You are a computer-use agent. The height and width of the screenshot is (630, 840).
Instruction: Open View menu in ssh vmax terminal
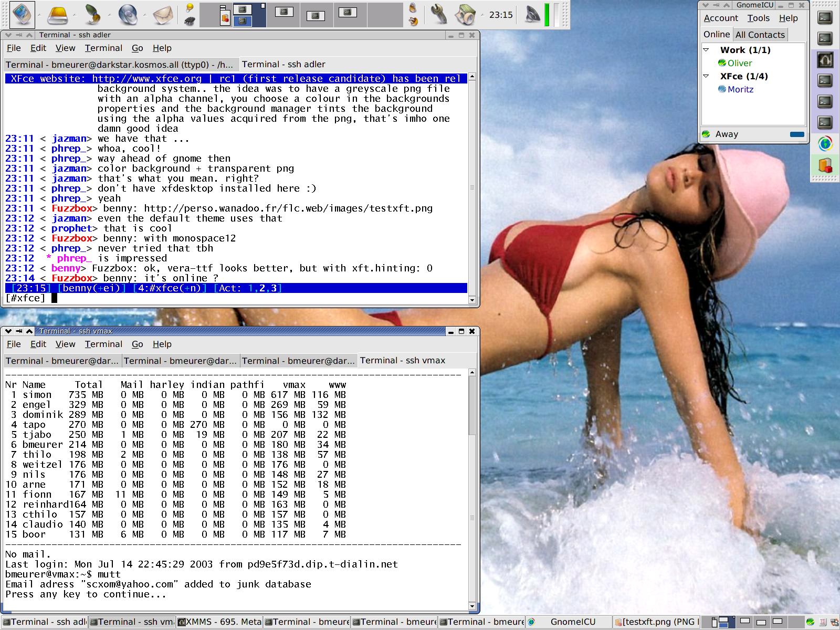65,344
